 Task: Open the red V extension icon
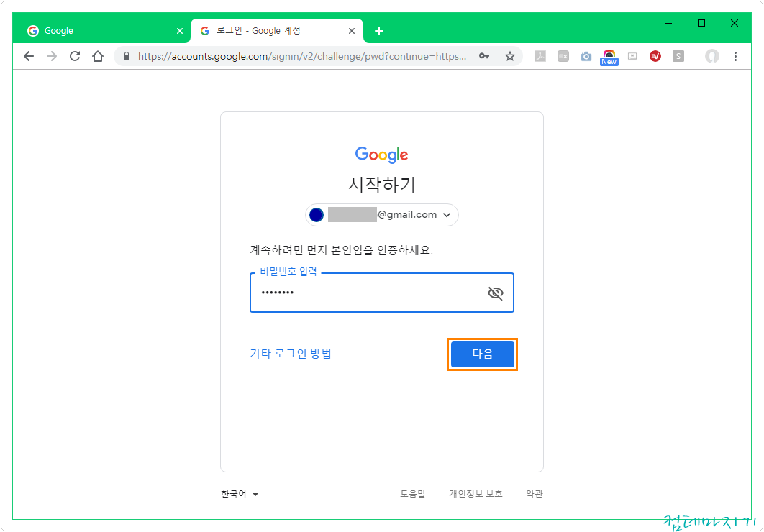click(655, 57)
